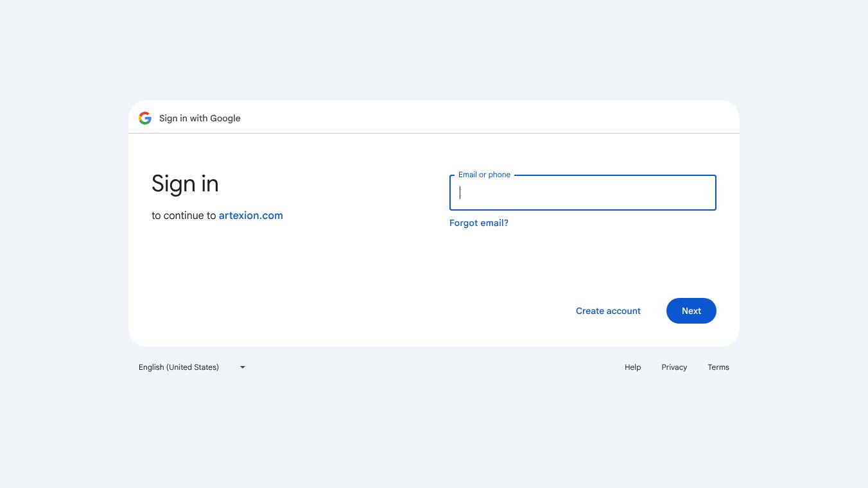
Task: Open the Terms link in footer
Action: [x=718, y=367]
